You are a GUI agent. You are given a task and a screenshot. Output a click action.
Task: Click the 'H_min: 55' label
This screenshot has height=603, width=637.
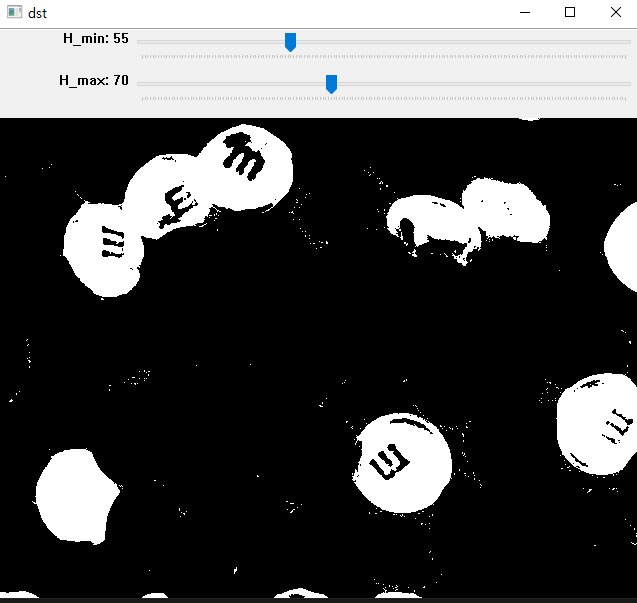96,39
